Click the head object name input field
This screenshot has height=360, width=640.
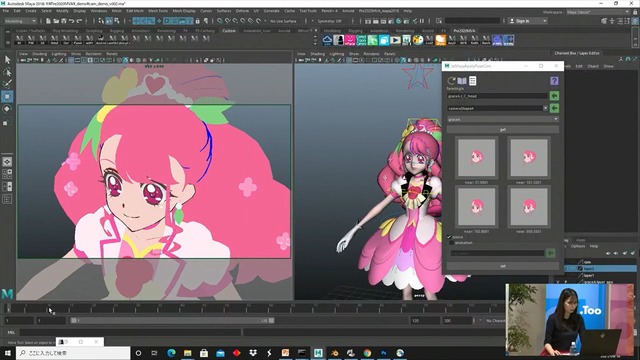click(497, 96)
